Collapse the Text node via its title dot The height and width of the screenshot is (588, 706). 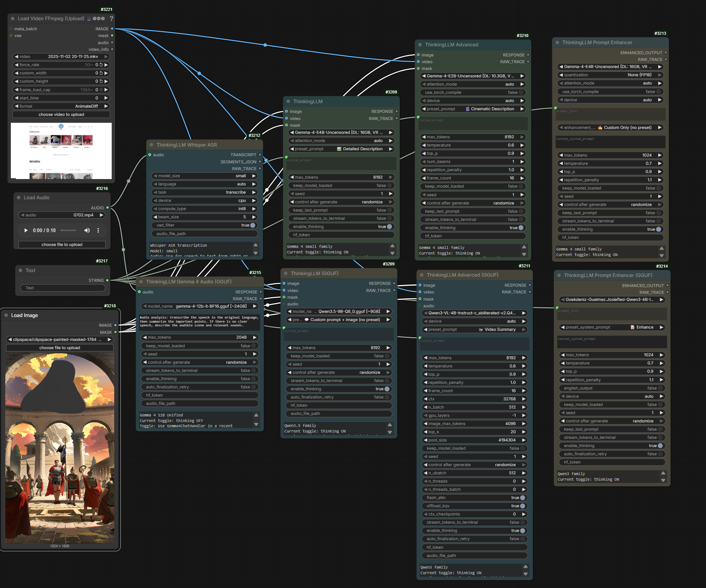coord(21,270)
